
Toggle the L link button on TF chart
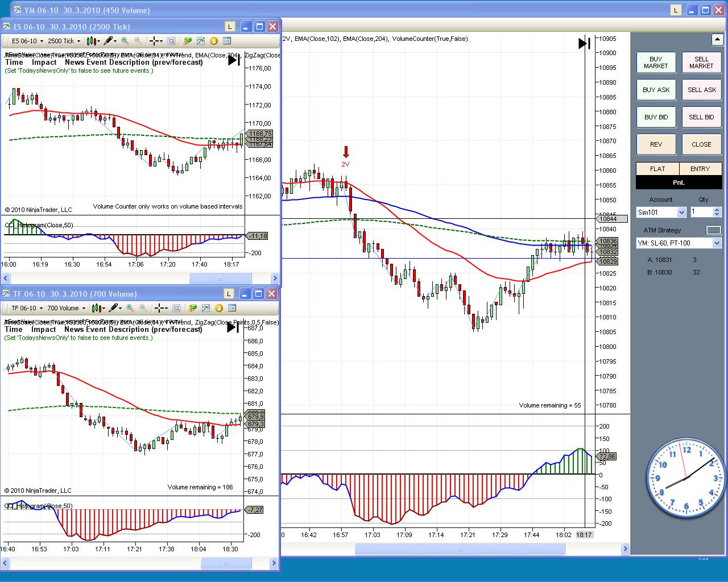(228, 294)
